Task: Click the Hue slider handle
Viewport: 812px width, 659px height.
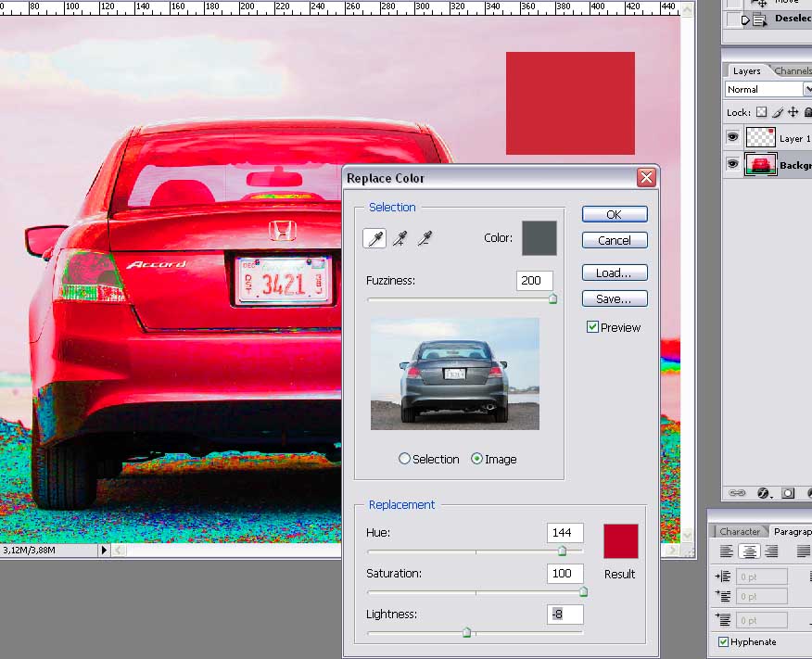Action: [562, 551]
